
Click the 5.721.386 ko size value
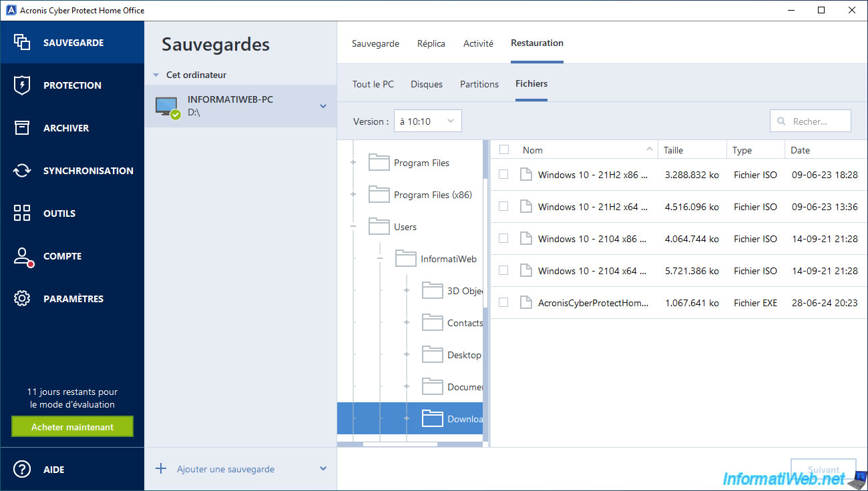(692, 271)
